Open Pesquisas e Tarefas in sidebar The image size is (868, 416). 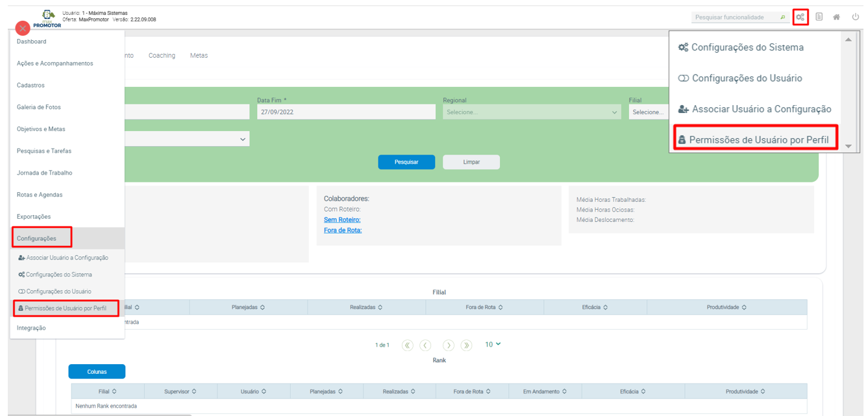[67, 151]
